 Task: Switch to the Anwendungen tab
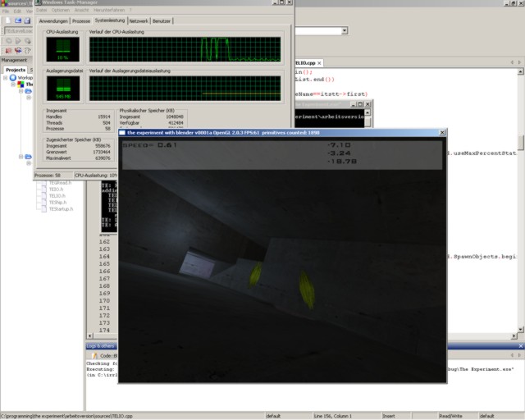point(52,21)
